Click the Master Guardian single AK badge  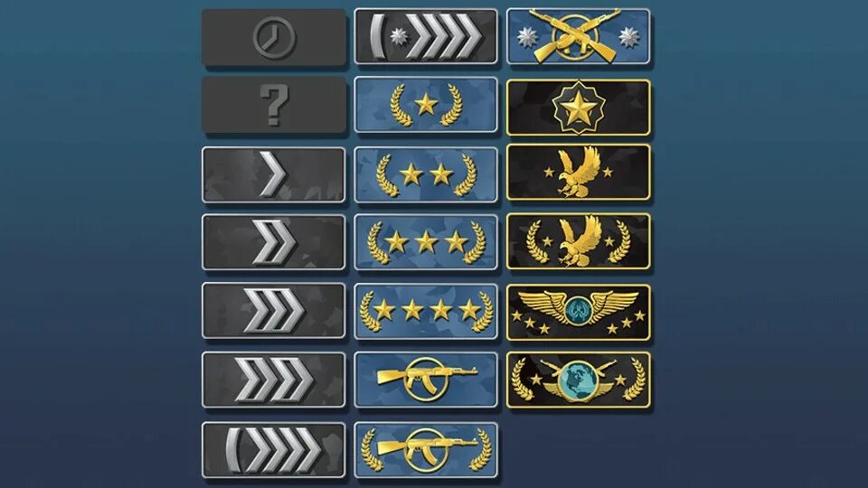tap(426, 380)
